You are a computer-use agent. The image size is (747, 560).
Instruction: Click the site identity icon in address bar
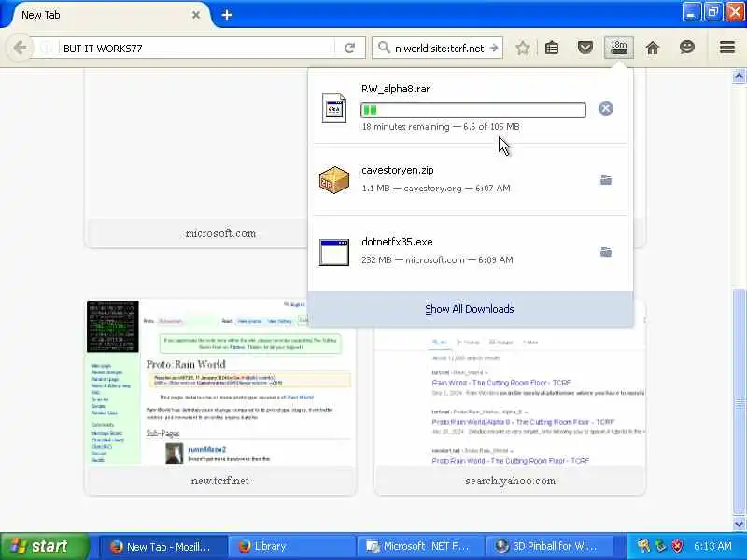[47, 49]
